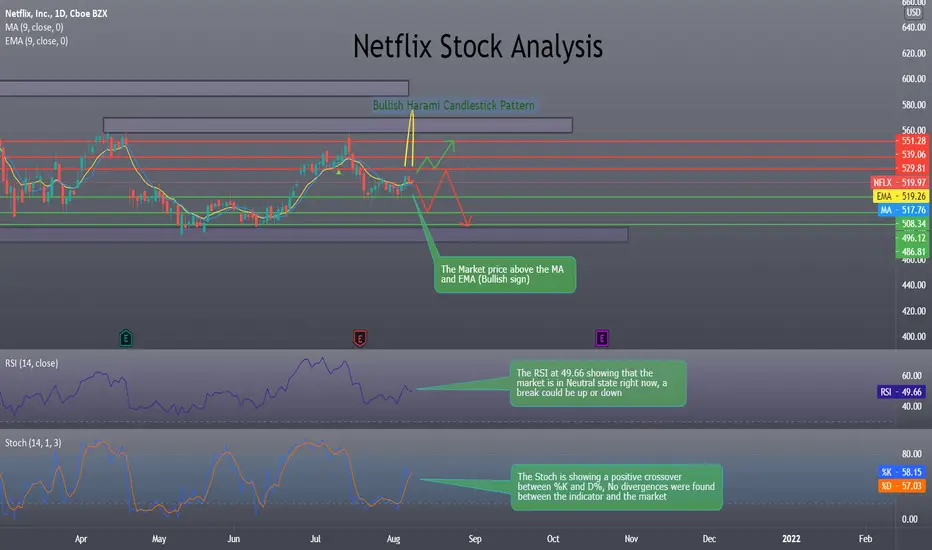Select the EMA (9, close, 0) indicator legend
932x550 pixels.
[x=37, y=41]
